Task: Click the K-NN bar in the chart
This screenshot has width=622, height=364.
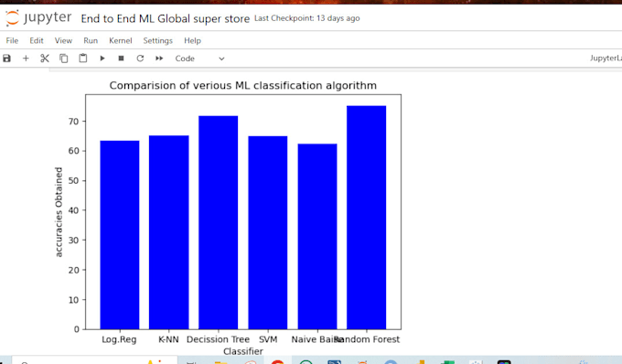Action: tap(168, 232)
